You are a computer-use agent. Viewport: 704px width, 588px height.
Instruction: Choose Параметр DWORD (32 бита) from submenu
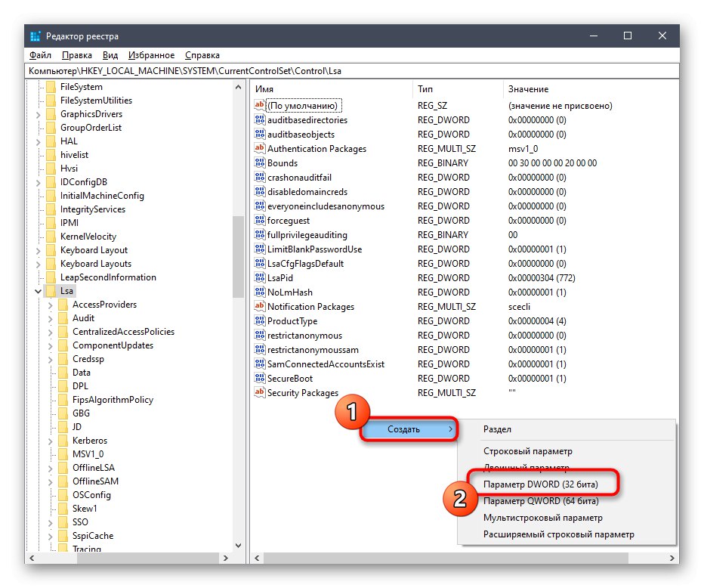(x=541, y=484)
